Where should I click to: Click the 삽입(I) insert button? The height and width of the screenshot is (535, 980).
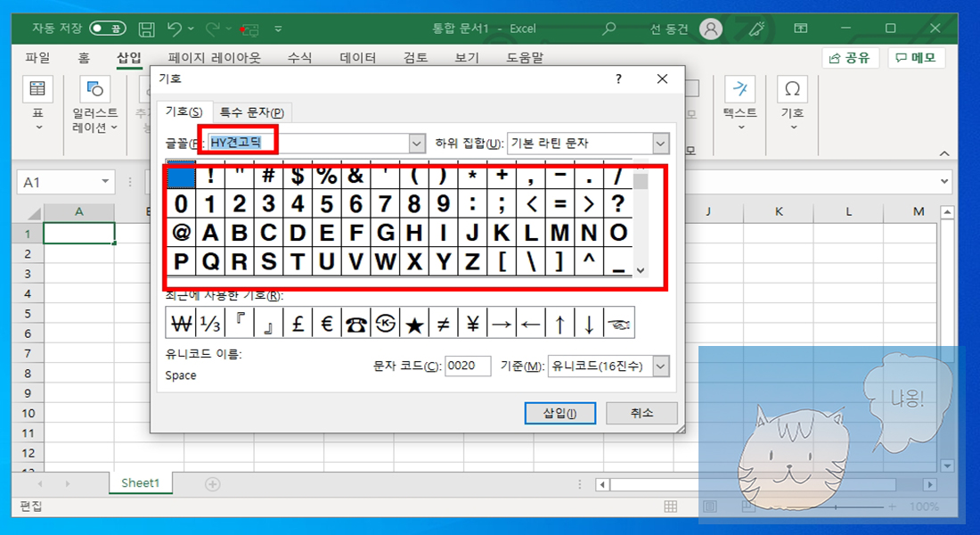560,413
